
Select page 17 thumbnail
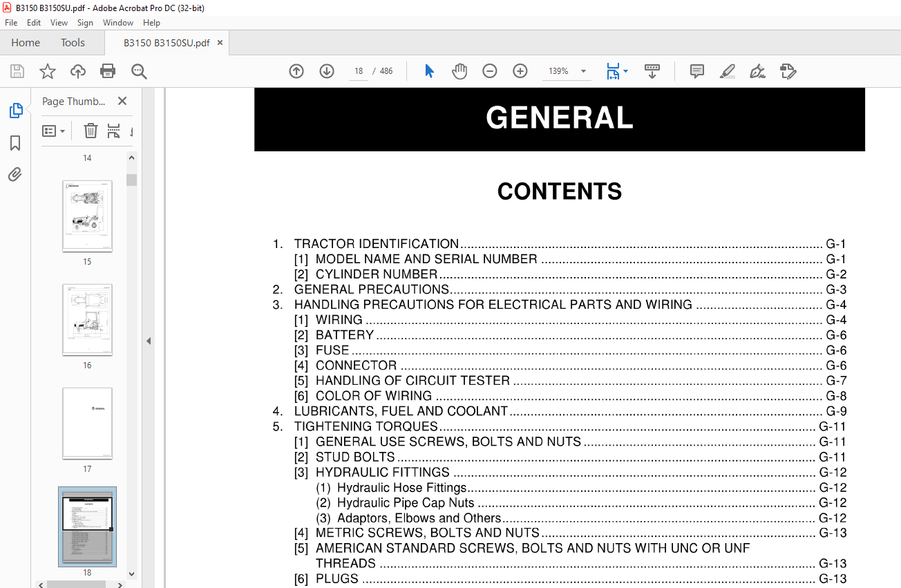click(x=87, y=424)
